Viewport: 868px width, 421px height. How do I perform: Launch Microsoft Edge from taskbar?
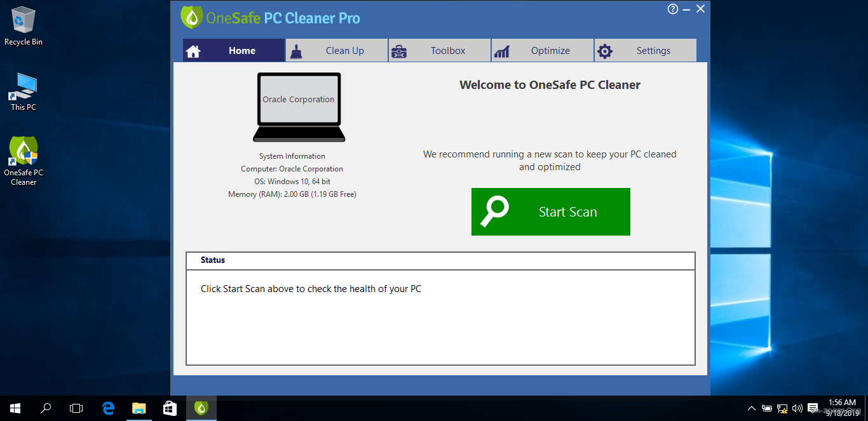[x=108, y=408]
